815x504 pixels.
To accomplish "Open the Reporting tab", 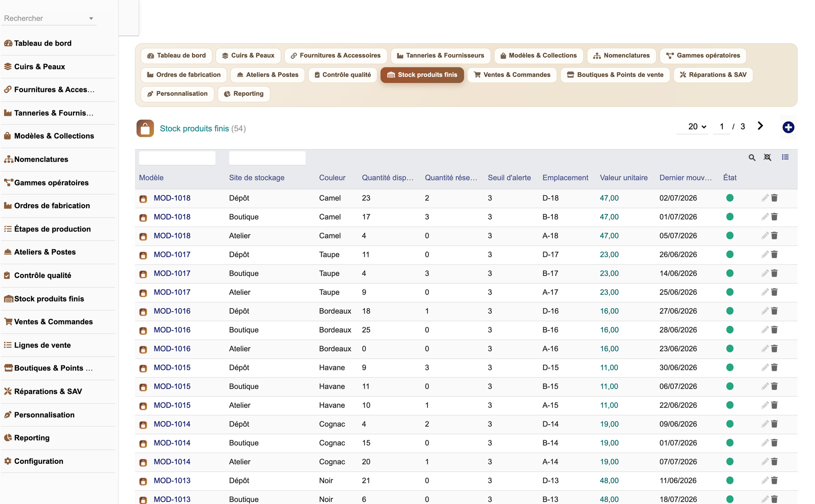I will pyautogui.click(x=243, y=93).
